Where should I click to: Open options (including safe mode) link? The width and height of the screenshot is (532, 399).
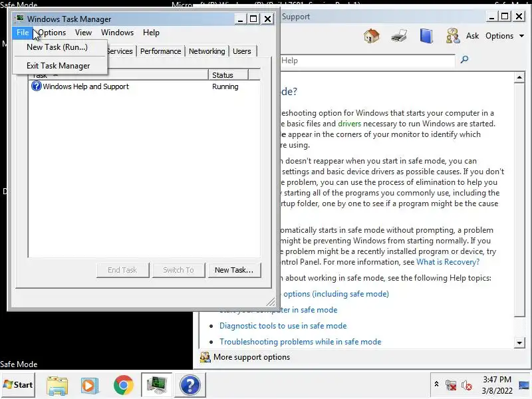coord(335,294)
